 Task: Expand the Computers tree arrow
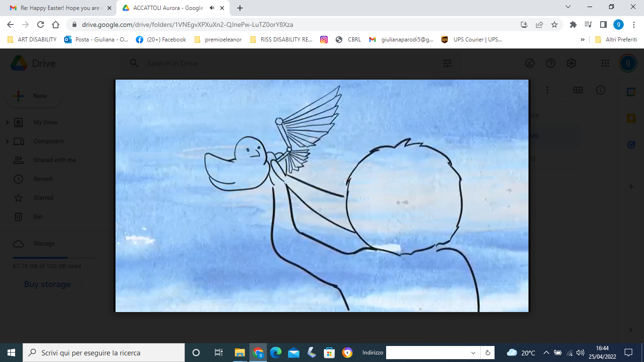tap(8, 141)
